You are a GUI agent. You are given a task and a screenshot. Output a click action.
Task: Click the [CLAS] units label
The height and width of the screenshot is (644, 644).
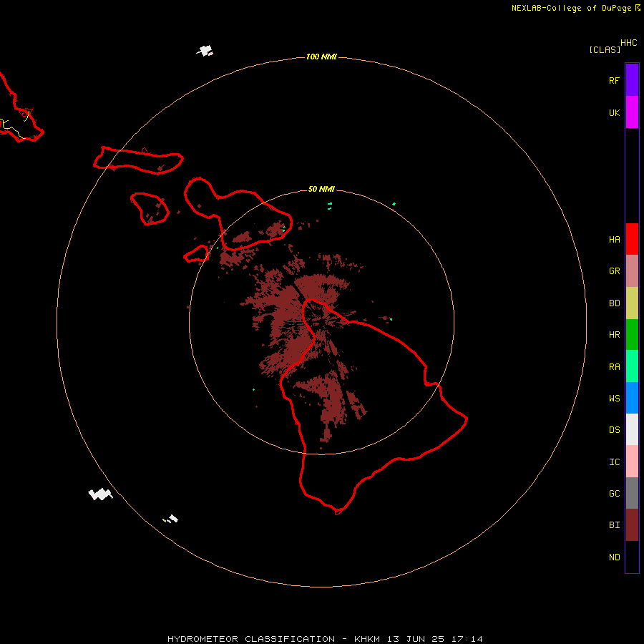point(605,49)
